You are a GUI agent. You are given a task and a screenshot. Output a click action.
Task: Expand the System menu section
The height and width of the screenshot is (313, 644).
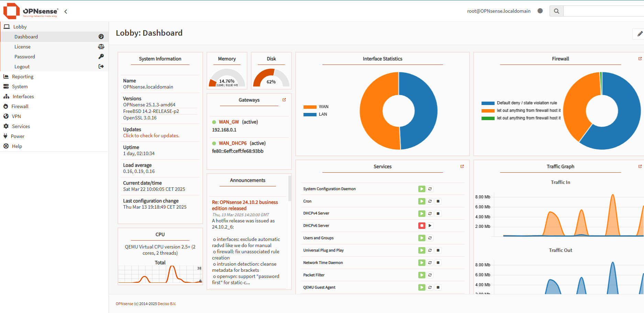coord(54,86)
